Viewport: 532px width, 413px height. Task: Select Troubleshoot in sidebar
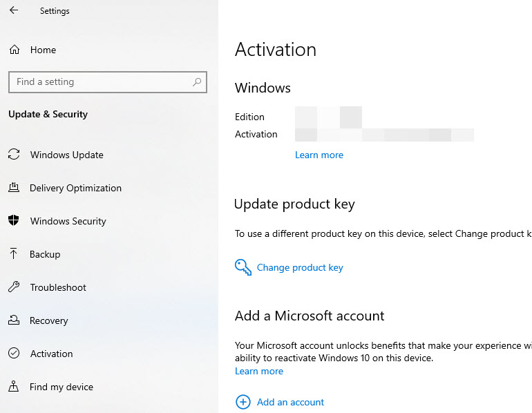click(x=58, y=287)
